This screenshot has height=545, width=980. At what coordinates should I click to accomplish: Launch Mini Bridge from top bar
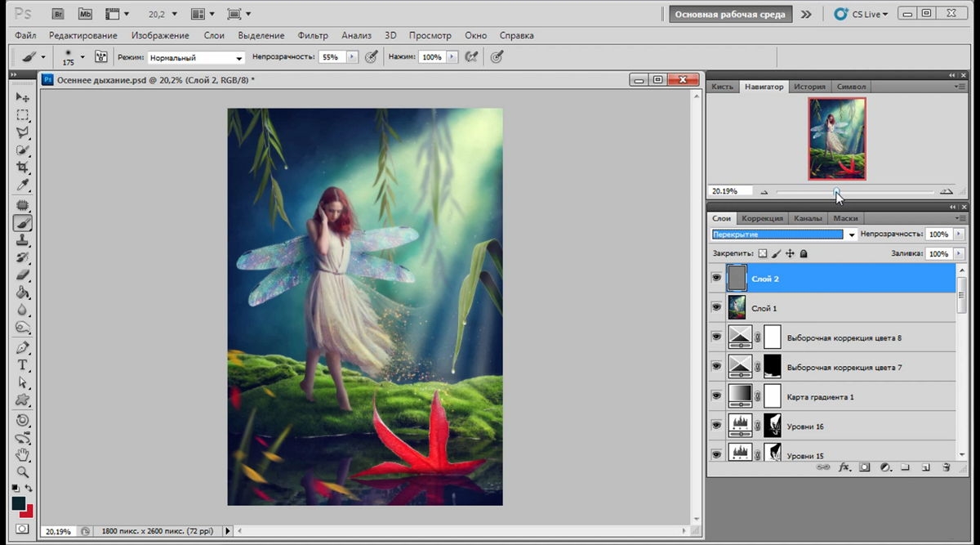click(85, 14)
